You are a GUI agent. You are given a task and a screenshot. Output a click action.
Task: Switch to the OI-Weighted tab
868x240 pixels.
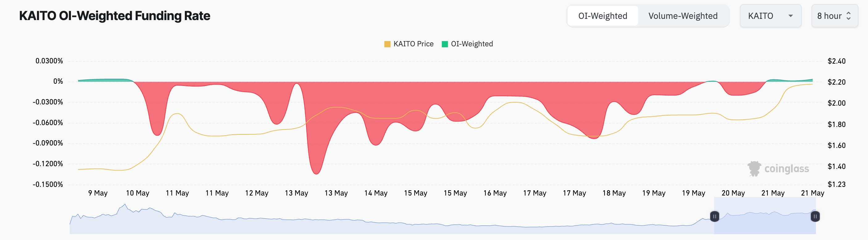603,16
